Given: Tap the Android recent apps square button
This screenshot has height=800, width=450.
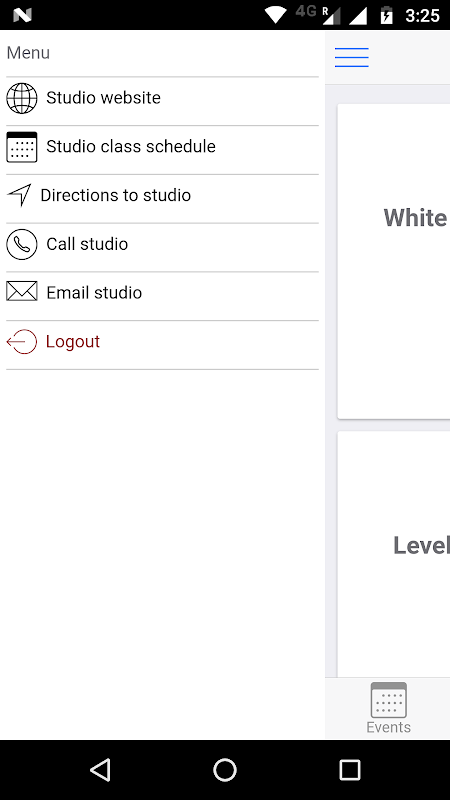Looking at the screenshot, I should [350, 769].
